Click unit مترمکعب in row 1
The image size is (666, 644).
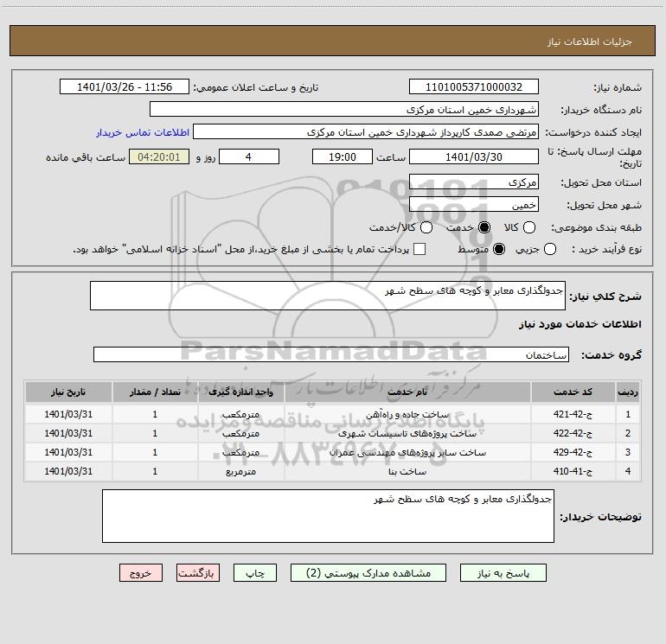(240, 414)
